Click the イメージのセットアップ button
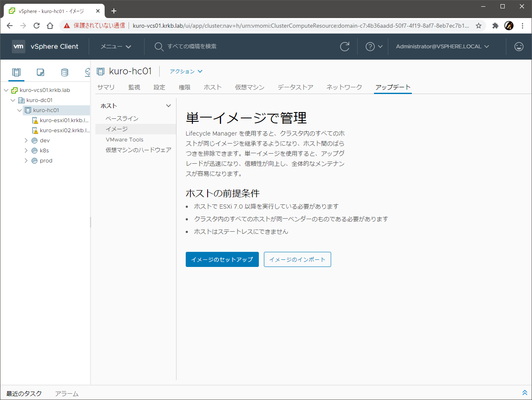Viewport: 532px width, 400px height. 222,259
